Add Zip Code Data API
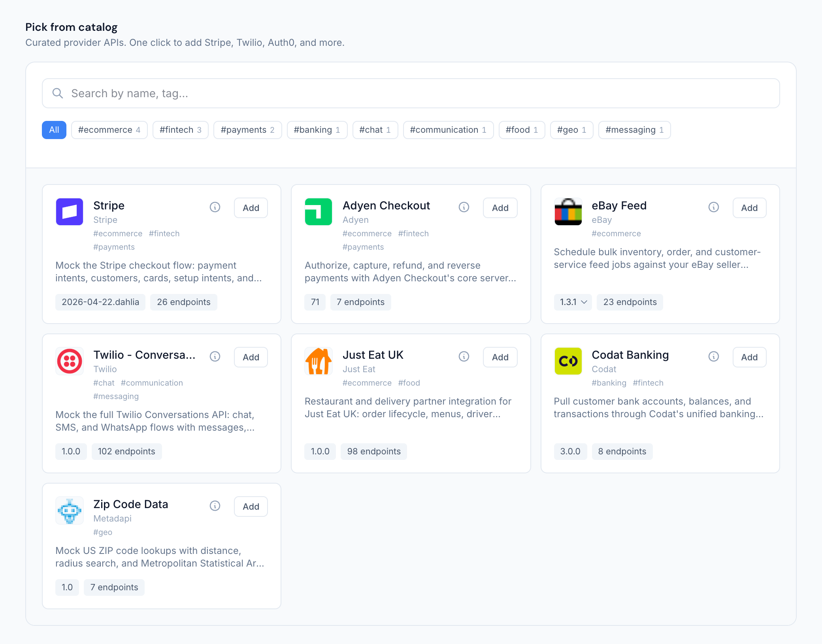 coord(251,507)
